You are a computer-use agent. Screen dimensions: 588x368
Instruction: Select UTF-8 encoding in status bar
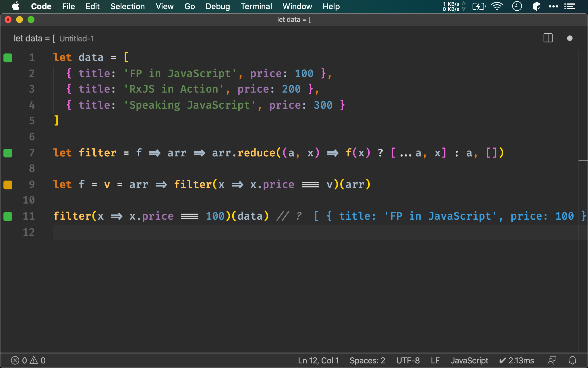[407, 360]
